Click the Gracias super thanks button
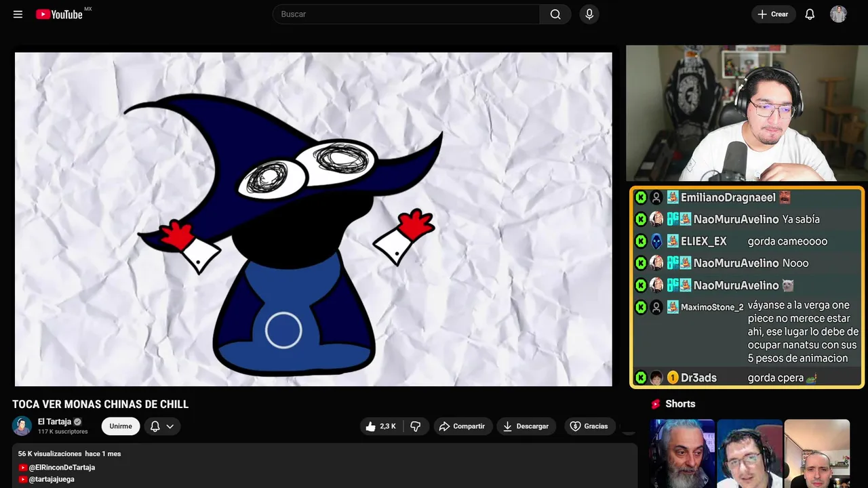This screenshot has height=488, width=868. [x=589, y=426]
